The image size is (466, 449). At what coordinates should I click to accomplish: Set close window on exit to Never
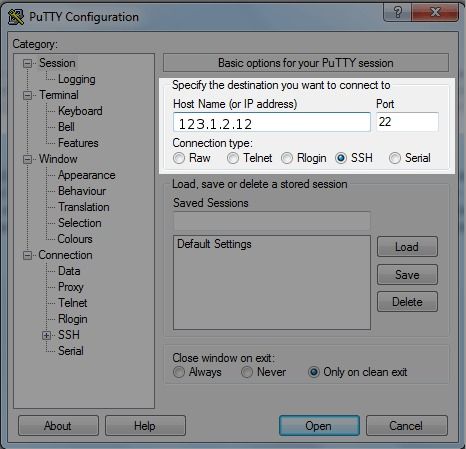point(247,372)
